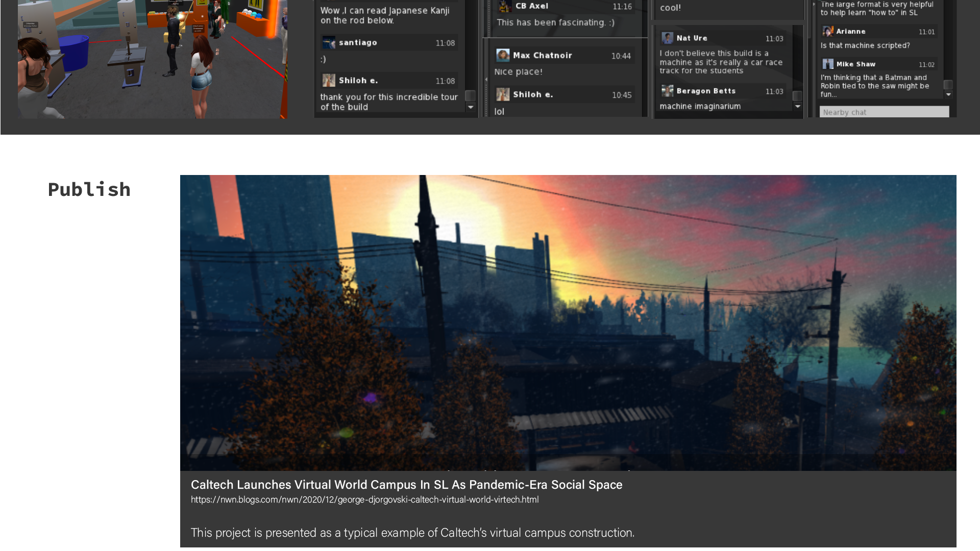Select Max Chatnoir's name in chat
The width and height of the screenshot is (980, 551).
542,56
